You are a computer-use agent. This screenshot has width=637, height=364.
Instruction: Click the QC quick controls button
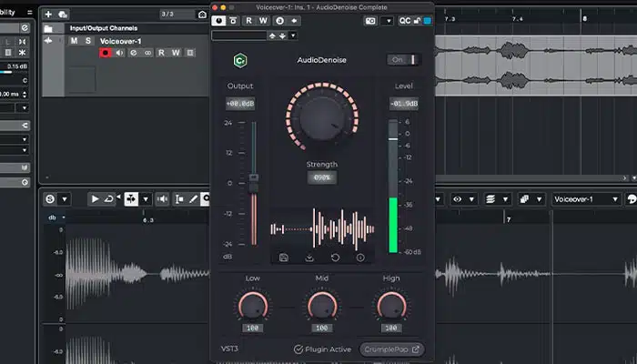point(405,21)
